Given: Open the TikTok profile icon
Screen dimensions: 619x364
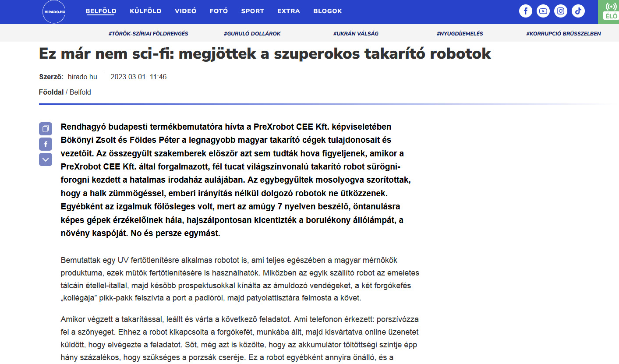Looking at the screenshot, I should click(578, 11).
